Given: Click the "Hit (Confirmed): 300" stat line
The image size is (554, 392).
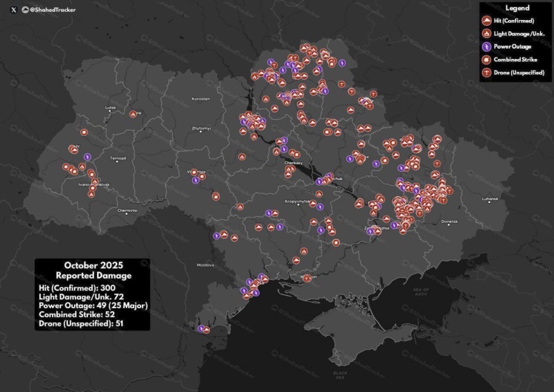Looking at the screenshot, I should pos(77,287).
